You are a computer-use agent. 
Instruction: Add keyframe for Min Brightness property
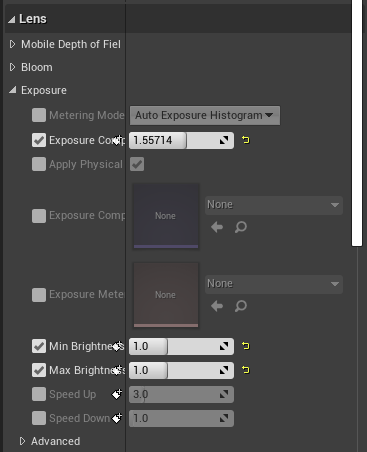point(117,346)
